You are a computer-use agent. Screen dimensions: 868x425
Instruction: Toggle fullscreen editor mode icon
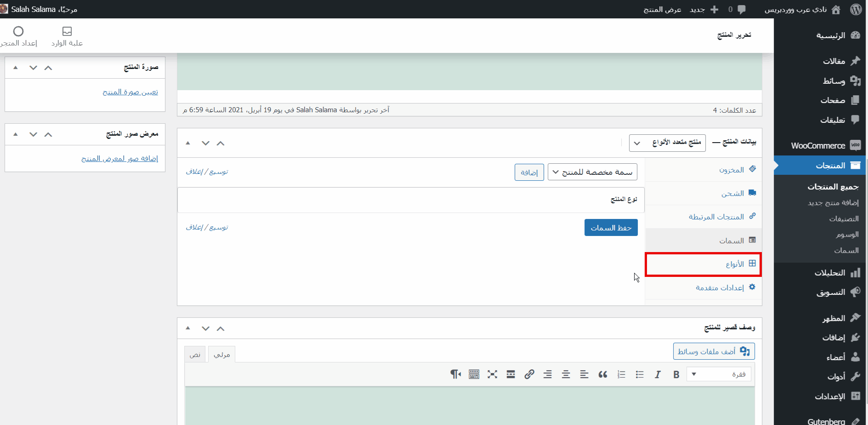[x=492, y=374]
